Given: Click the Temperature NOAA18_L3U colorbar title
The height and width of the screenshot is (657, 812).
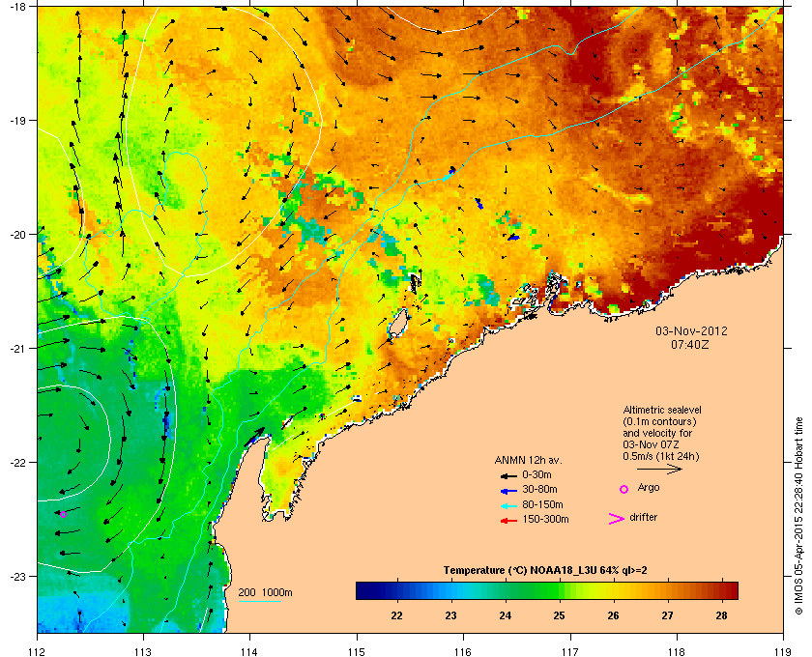Looking at the screenshot, I should click(545, 571).
